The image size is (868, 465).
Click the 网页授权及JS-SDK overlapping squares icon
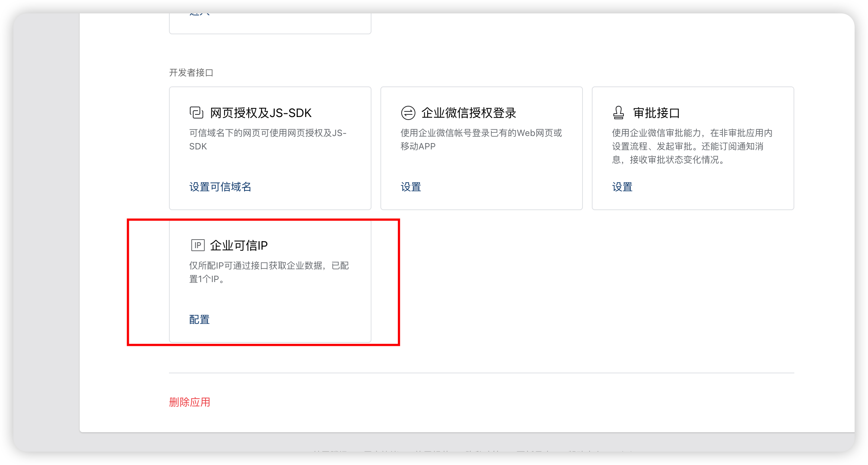pos(197,113)
